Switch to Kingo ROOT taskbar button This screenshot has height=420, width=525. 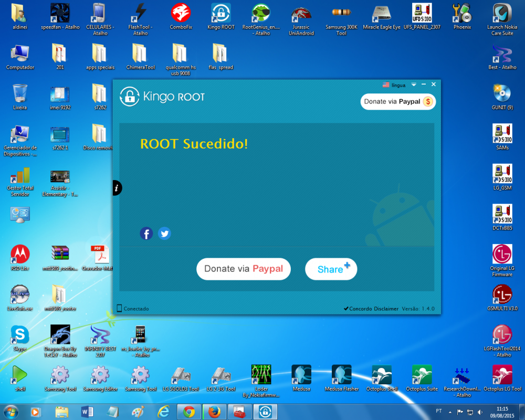click(x=265, y=412)
